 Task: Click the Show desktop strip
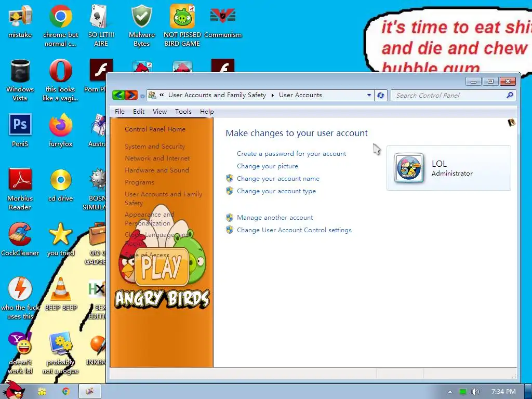pos(528,391)
